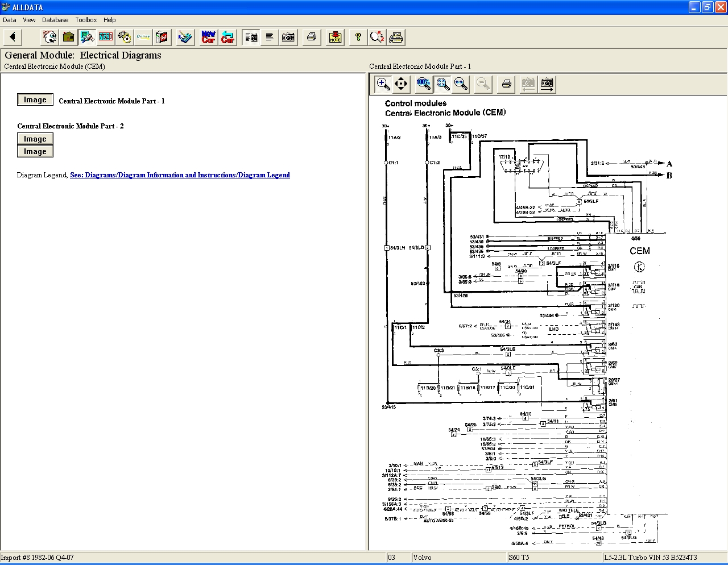Image resolution: width=728 pixels, height=565 pixels.
Task: Click Image button for CEM Part - 1
Action: (35, 100)
